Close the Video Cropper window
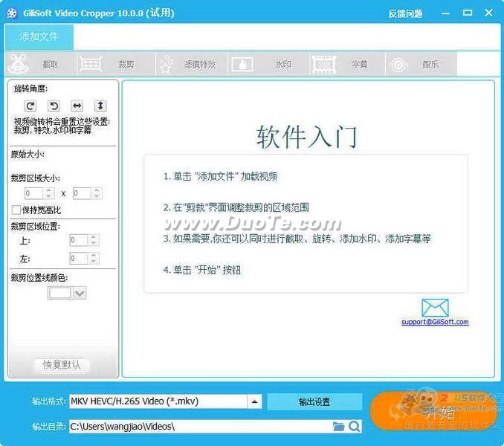The image size is (504, 446). click(x=488, y=13)
